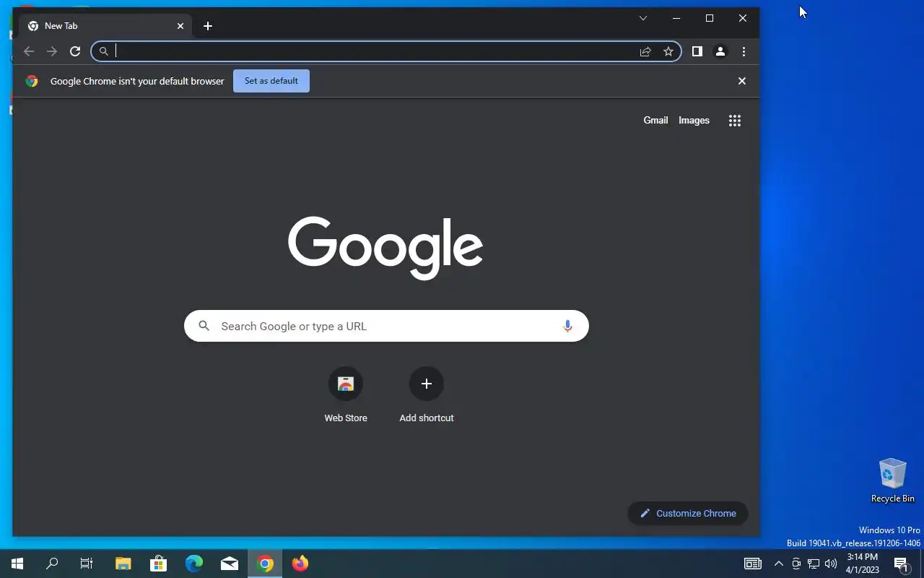924x578 pixels.
Task: Launch File Explorer from the taskbar
Action: click(x=123, y=564)
